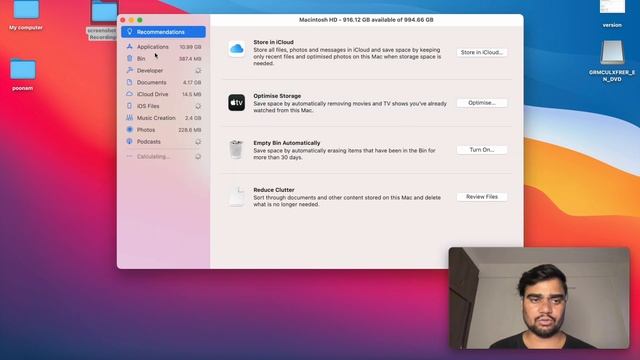The image size is (640, 360).
Task: Open the Applications storage category
Action: pos(163,47)
